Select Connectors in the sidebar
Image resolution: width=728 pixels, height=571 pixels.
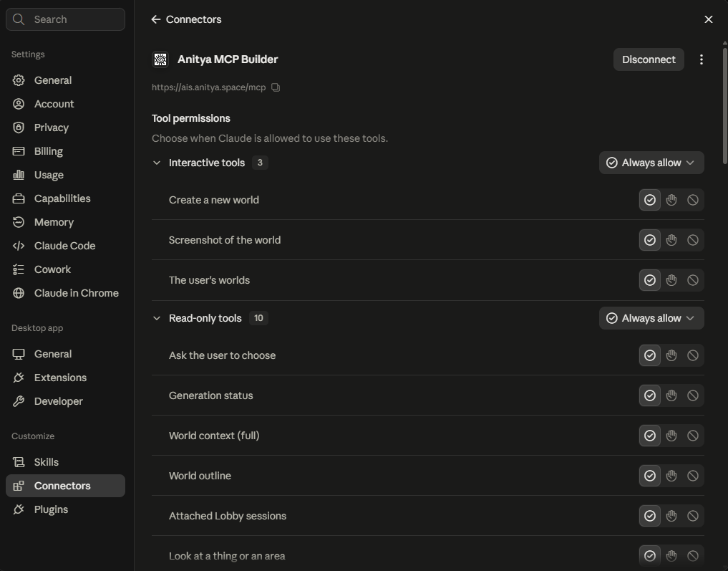65,486
